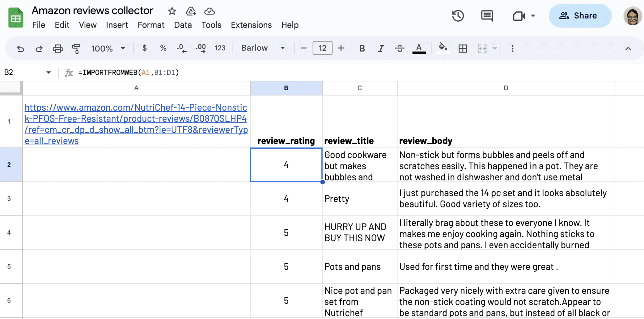Apply currency format
Screen dimensions: 644x319
coord(145,48)
